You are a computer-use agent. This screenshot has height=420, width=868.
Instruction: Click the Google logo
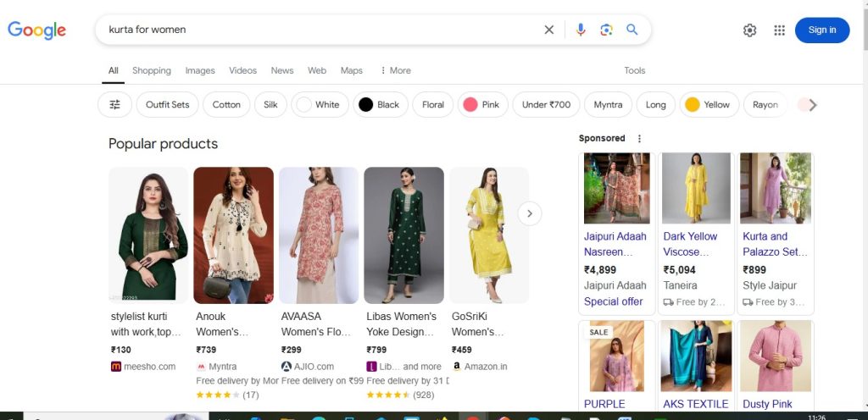click(x=36, y=30)
